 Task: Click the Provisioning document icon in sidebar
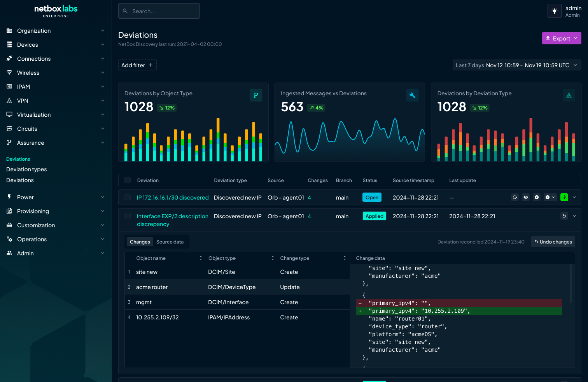9,211
